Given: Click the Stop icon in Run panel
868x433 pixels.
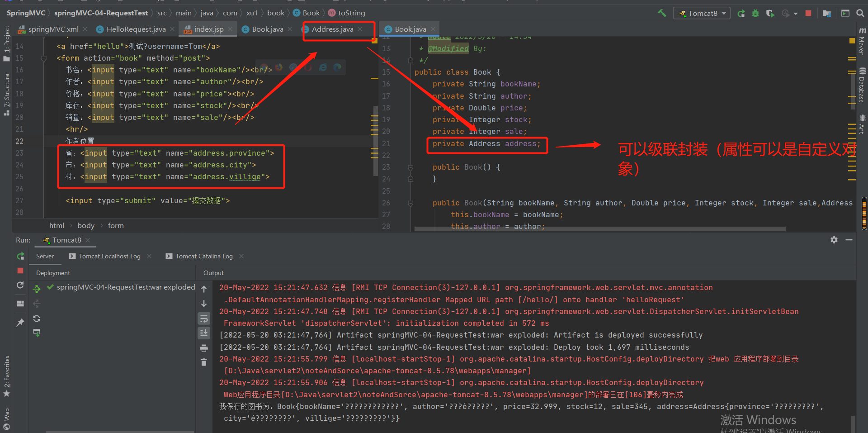Looking at the screenshot, I should (20, 271).
